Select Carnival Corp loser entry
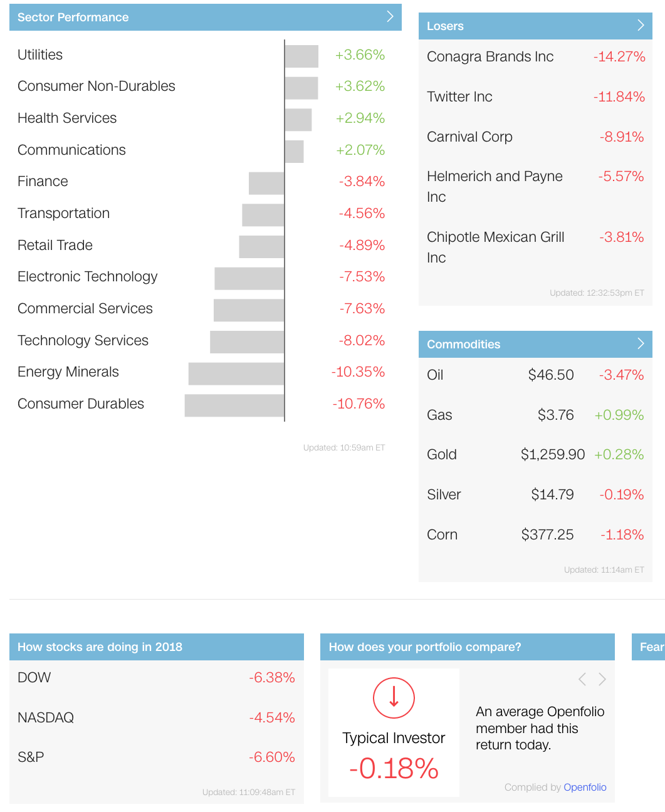 pyautogui.click(x=469, y=137)
